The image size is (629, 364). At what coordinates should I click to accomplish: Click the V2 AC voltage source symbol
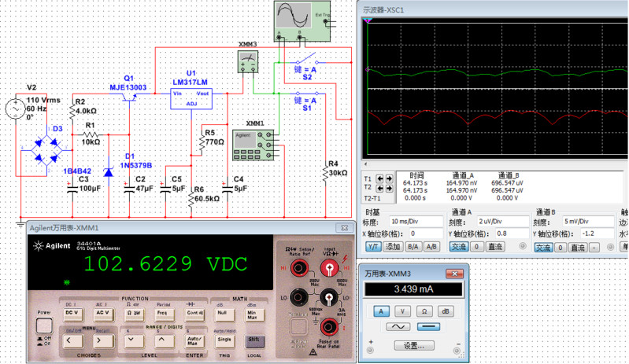(x=18, y=110)
